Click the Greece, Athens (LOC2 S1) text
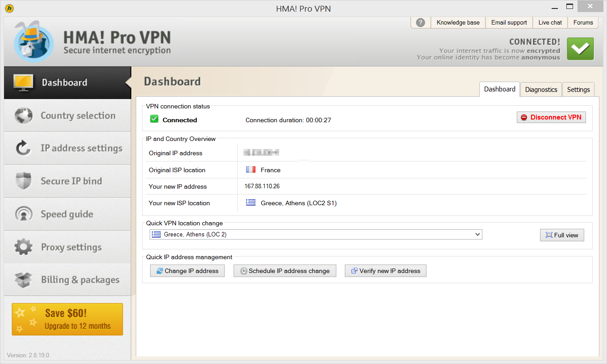607x364 pixels. click(x=299, y=203)
